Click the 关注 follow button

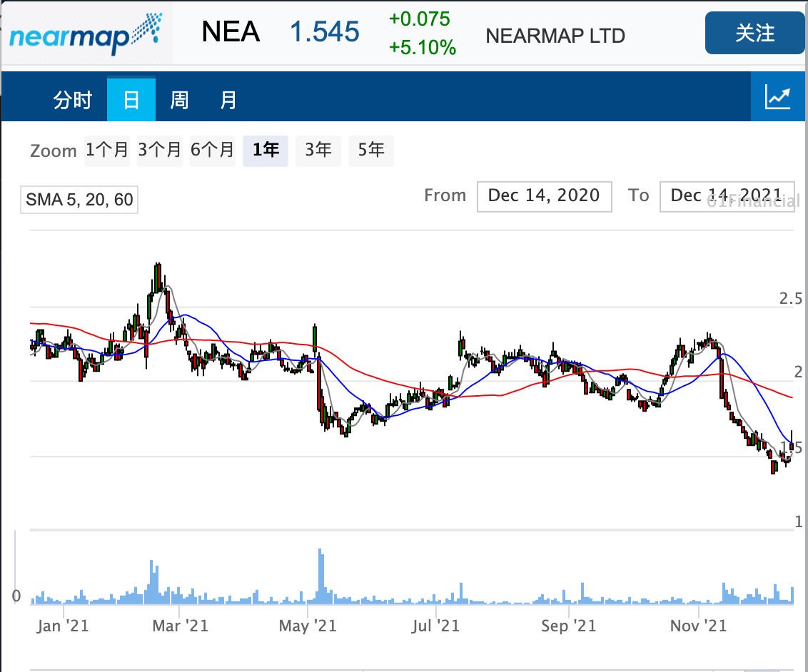(754, 33)
